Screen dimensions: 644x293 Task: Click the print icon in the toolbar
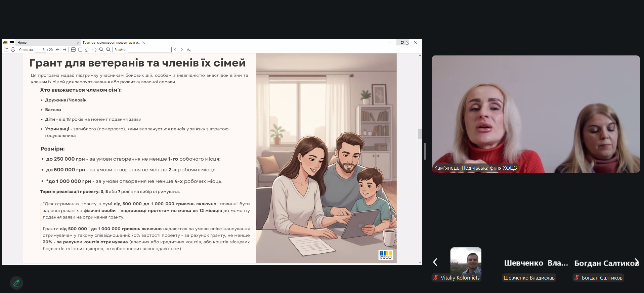coord(13,50)
